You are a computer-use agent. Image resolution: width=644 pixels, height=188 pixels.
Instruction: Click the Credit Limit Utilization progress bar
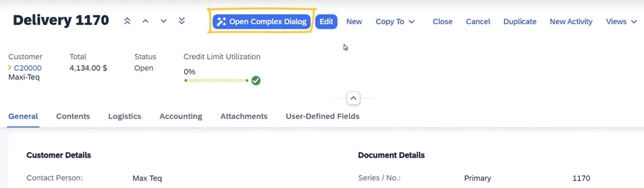tap(216, 80)
